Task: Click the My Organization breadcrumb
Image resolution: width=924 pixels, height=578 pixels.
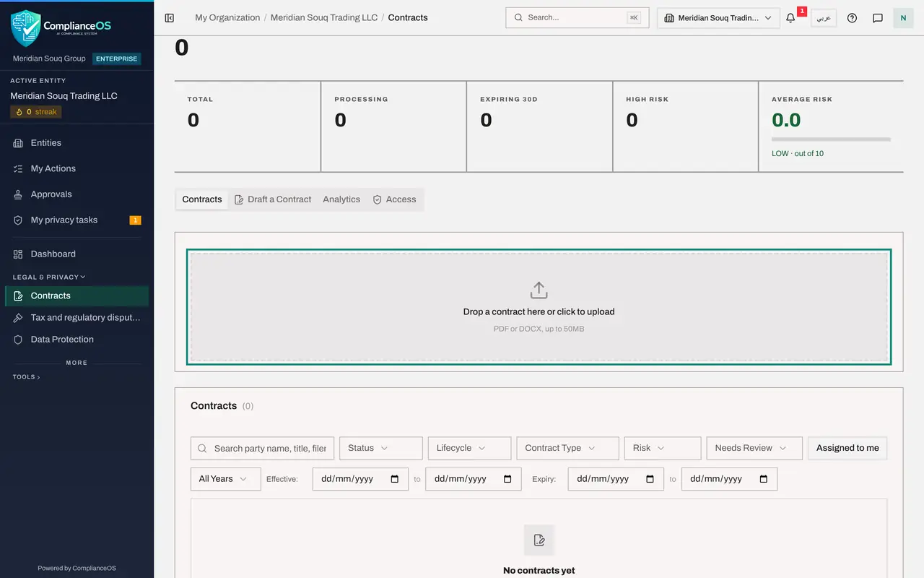Action: pos(227,18)
